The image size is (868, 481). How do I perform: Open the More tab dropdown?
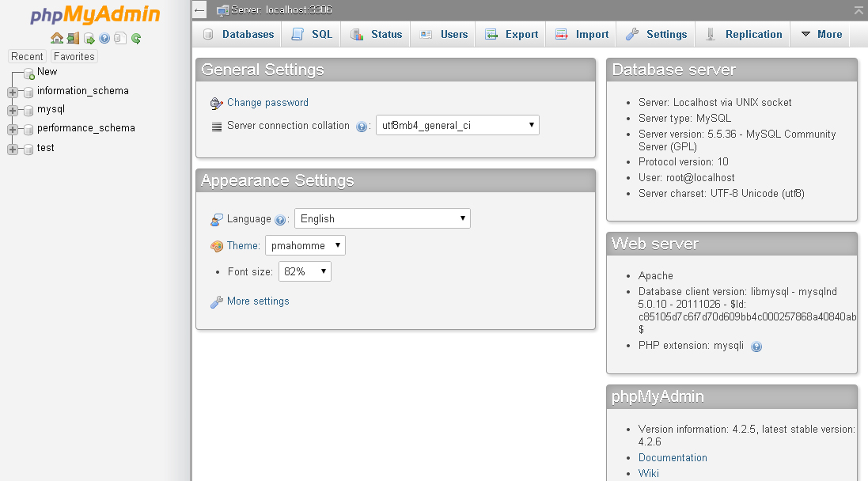[x=821, y=34]
